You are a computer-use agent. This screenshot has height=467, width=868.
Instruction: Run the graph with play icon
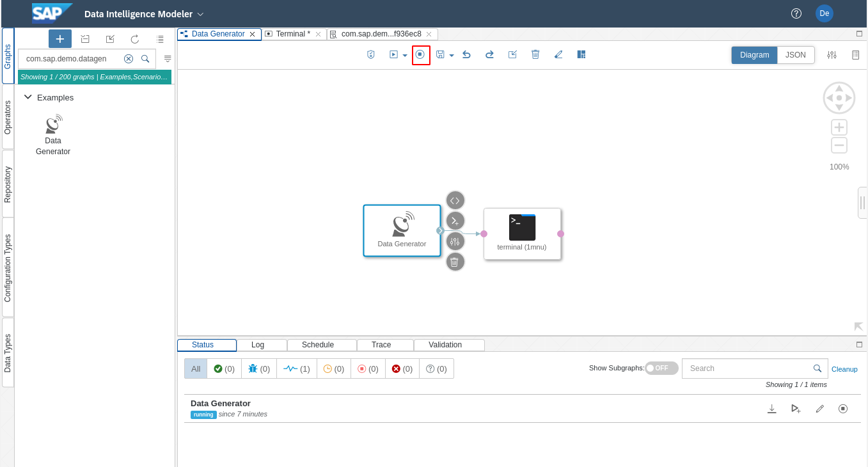[x=394, y=55]
